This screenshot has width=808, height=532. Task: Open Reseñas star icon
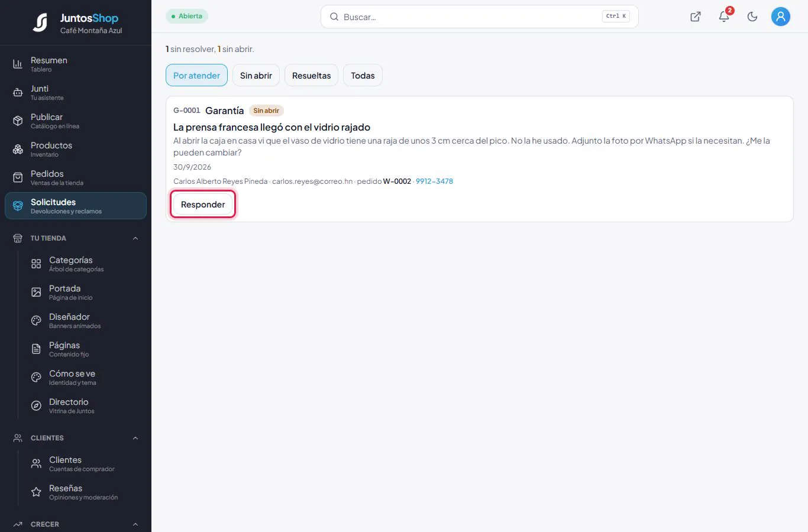(x=36, y=492)
